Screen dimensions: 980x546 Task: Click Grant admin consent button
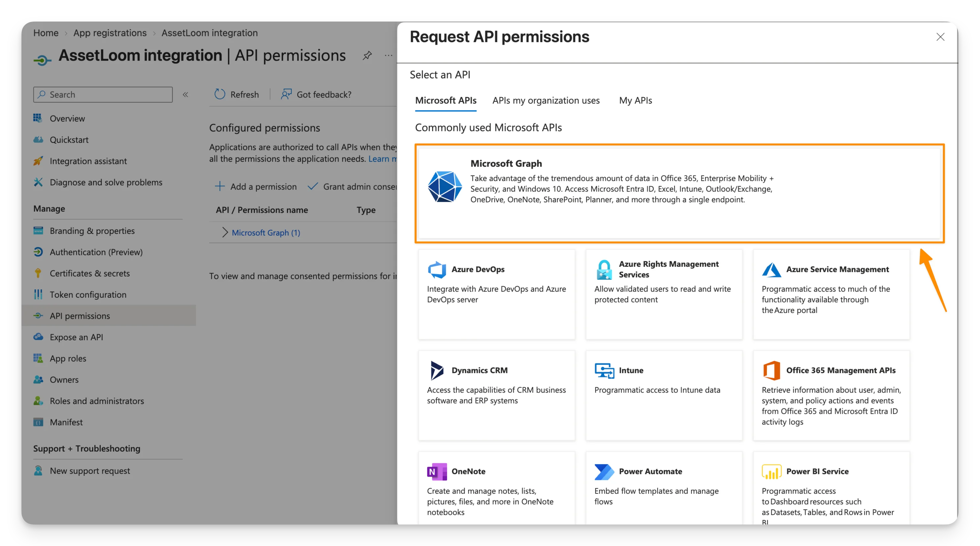pos(352,186)
